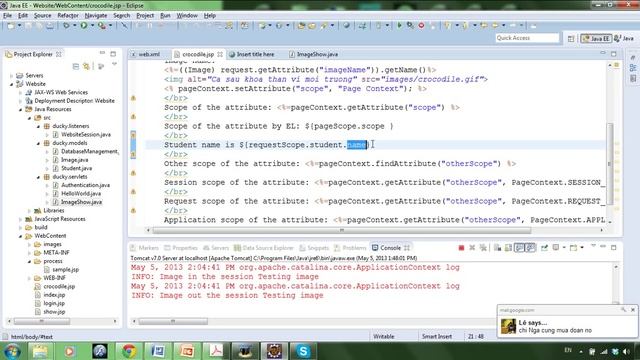Screen dimensions: 640x360
Task: Open the Refactor menu
Action: (x=68, y=16)
